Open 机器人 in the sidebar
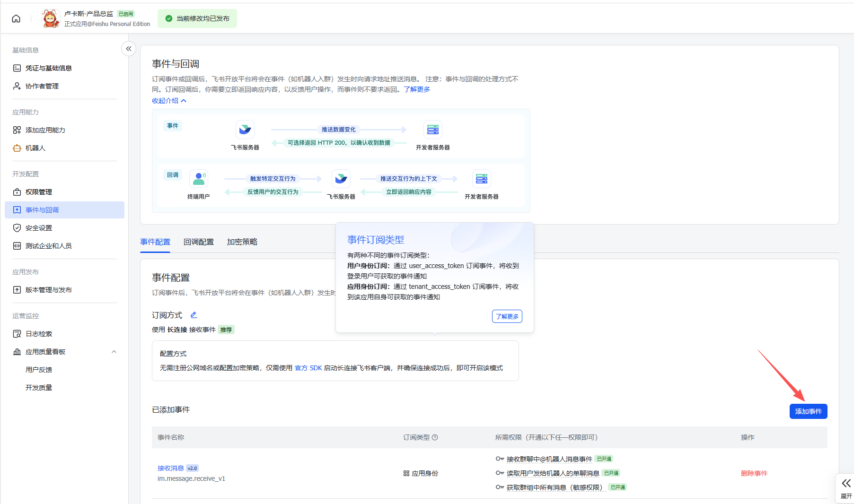Viewport: 854px width, 504px height. (x=35, y=148)
